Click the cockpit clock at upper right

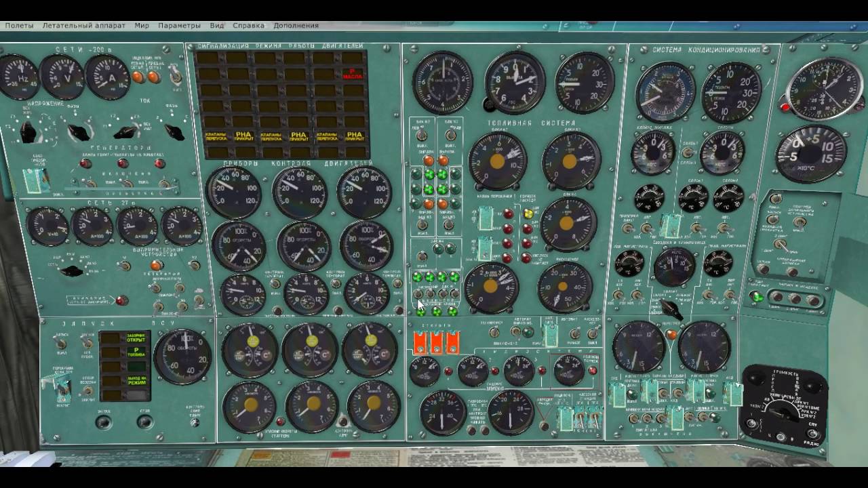click(x=825, y=89)
